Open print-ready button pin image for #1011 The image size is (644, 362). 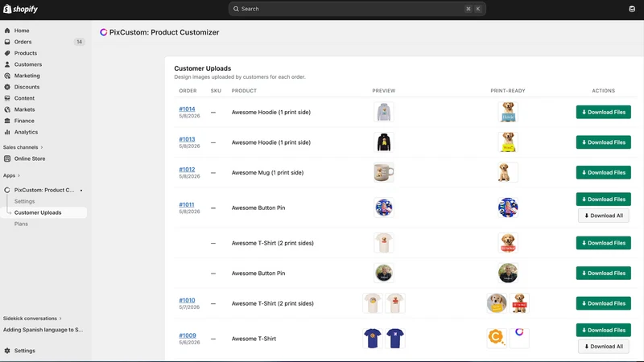click(x=508, y=208)
